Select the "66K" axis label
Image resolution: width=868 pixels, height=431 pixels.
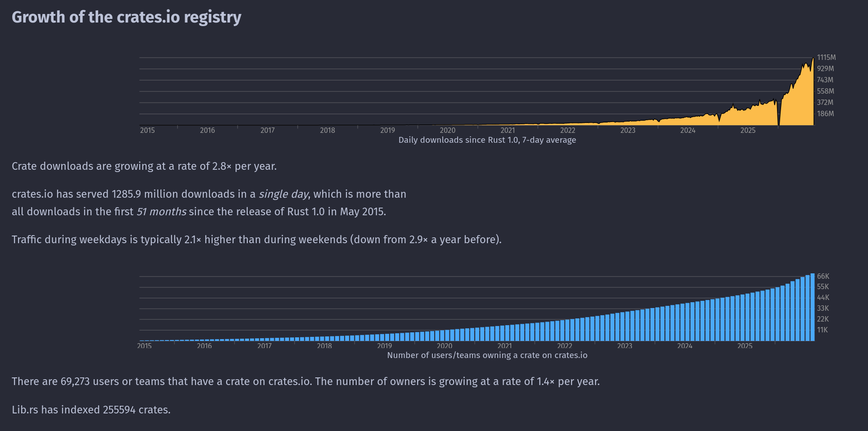pyautogui.click(x=823, y=277)
